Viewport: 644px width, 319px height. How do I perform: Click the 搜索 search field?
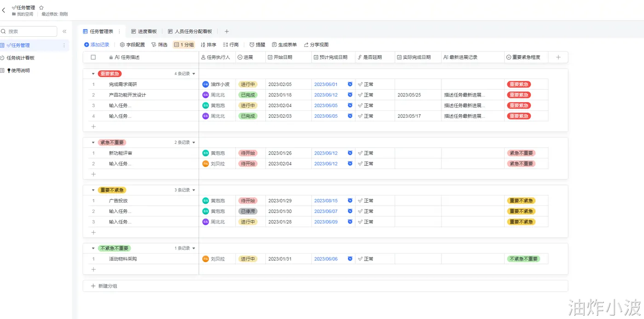tap(29, 31)
